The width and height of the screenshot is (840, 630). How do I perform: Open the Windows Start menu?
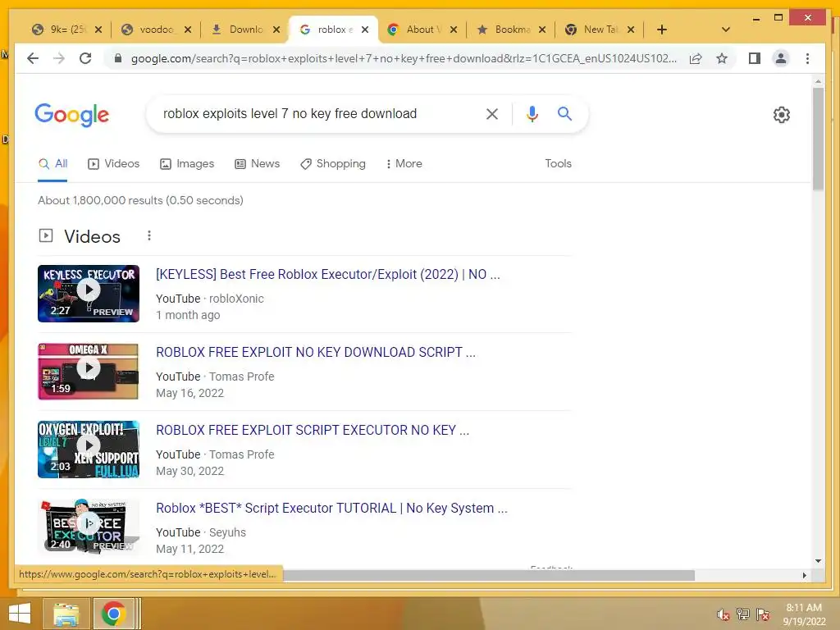pos(20,614)
